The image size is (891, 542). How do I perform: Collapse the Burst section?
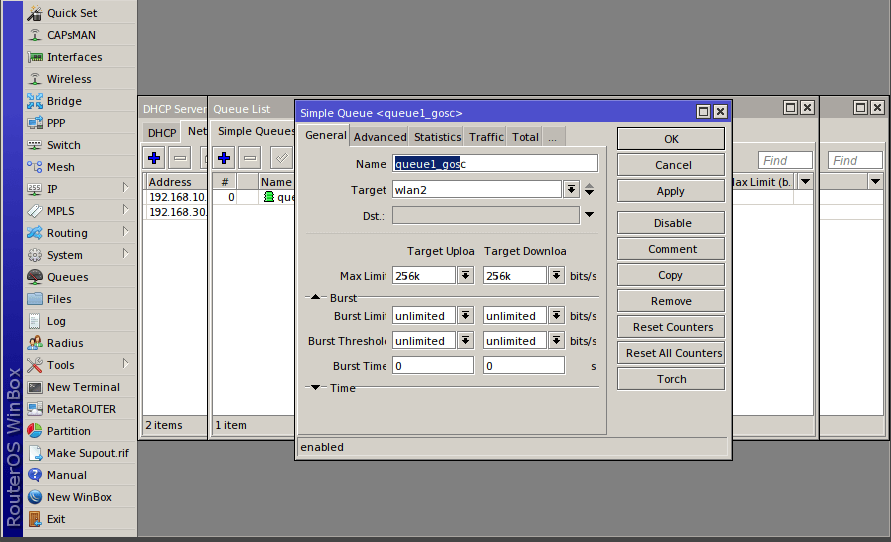point(315,297)
